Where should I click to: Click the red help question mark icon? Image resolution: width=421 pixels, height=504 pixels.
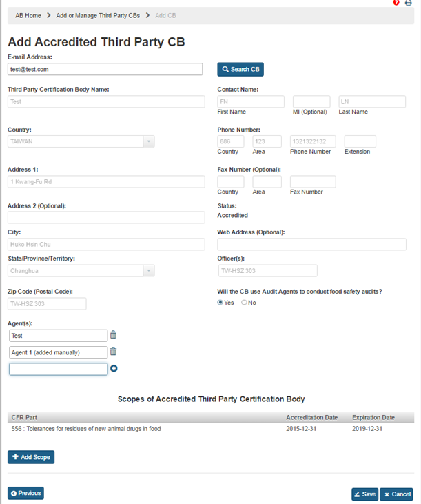396,3
